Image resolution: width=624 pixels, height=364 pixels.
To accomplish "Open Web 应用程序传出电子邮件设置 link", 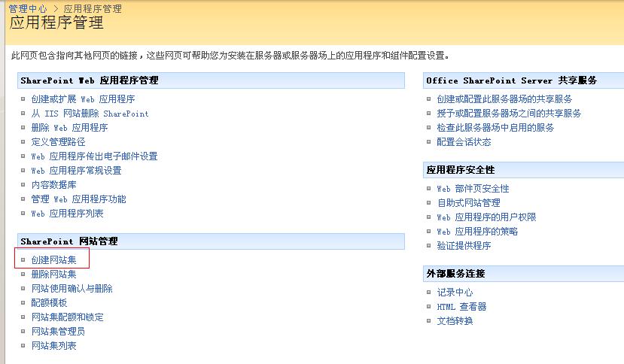I will pos(94,156).
